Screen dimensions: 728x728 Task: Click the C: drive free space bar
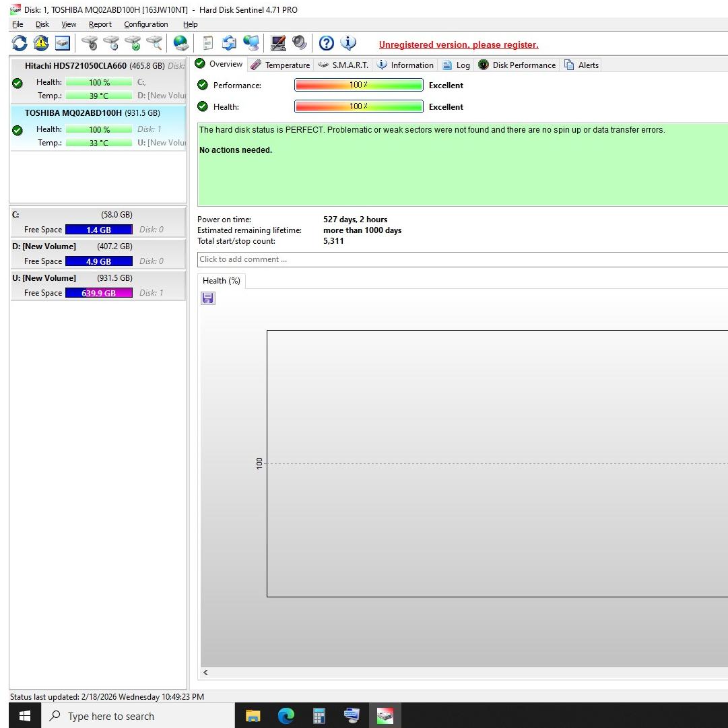click(x=98, y=230)
